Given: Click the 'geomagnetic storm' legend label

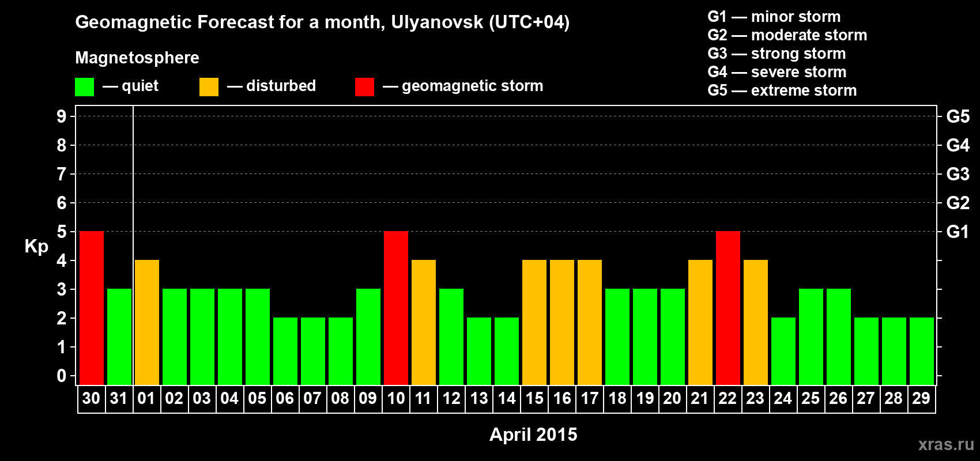Looking at the screenshot, I should pyautogui.click(x=473, y=86).
